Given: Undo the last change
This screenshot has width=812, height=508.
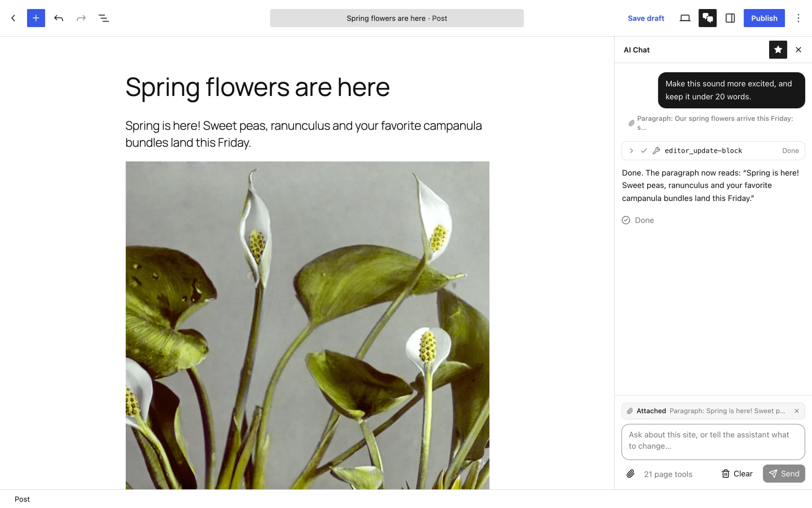Looking at the screenshot, I should point(59,18).
